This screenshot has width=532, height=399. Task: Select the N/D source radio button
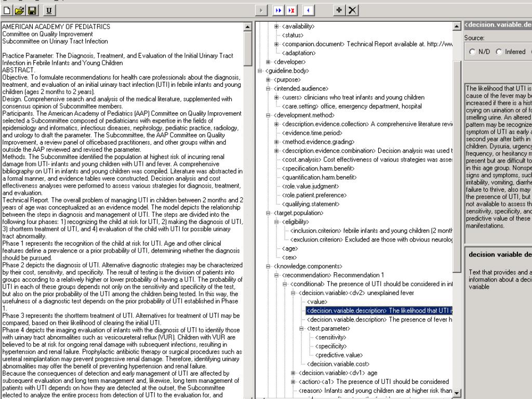tap(472, 52)
